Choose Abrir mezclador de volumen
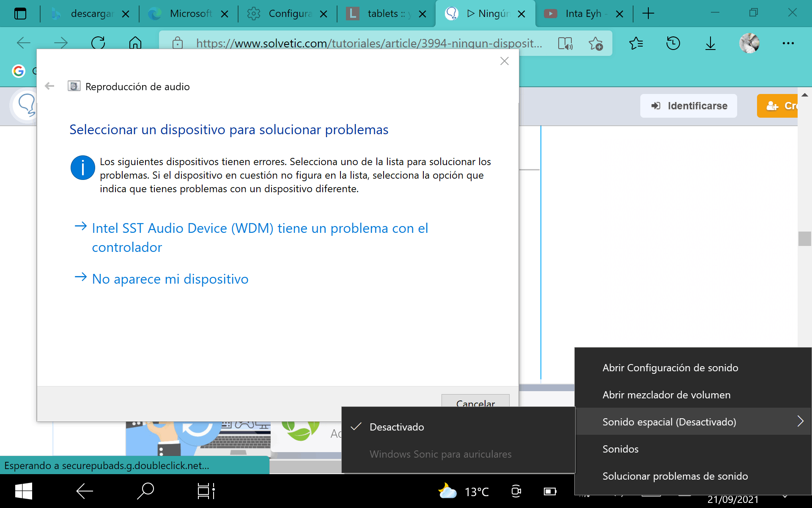The width and height of the screenshot is (812, 508). (666, 395)
